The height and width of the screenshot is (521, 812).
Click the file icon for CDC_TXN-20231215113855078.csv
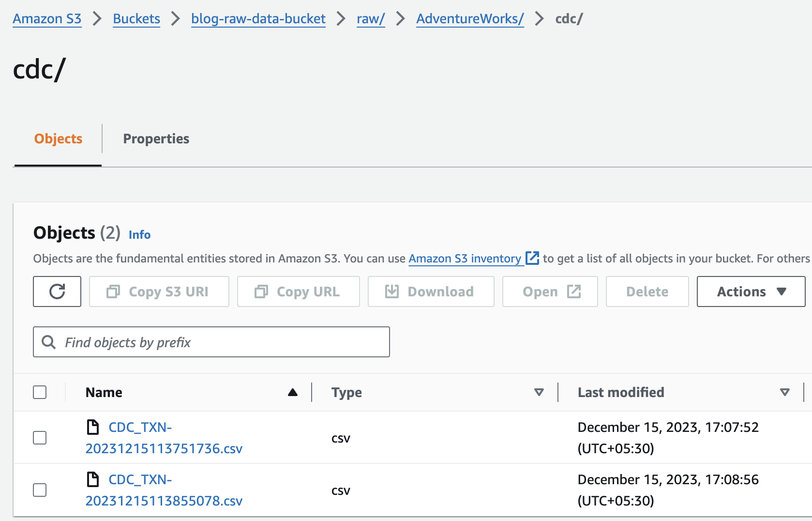tap(92, 479)
